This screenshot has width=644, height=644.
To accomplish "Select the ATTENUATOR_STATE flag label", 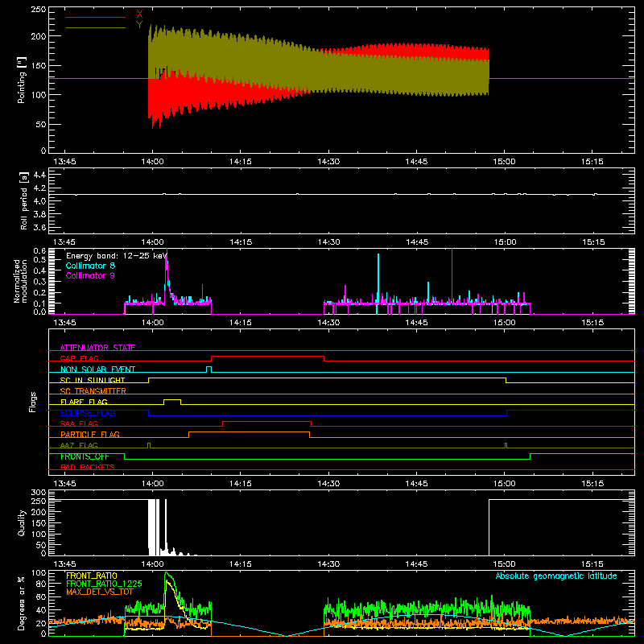I will pos(97,348).
